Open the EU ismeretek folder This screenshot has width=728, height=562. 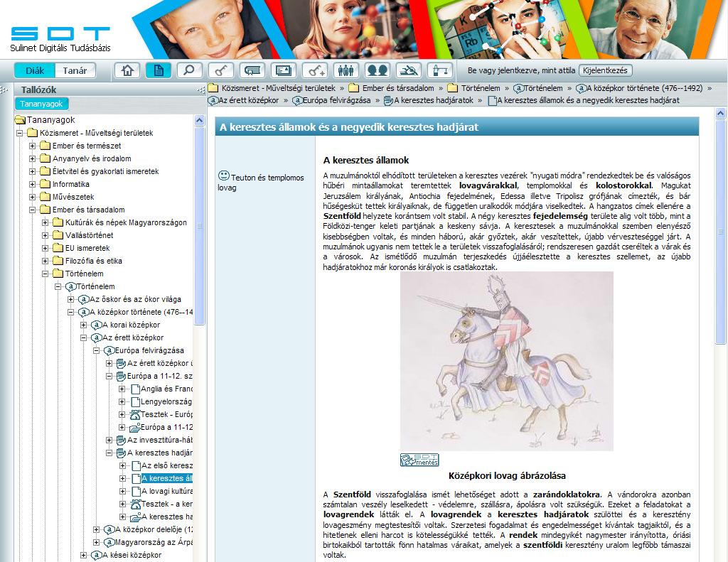pyautogui.click(x=87, y=248)
